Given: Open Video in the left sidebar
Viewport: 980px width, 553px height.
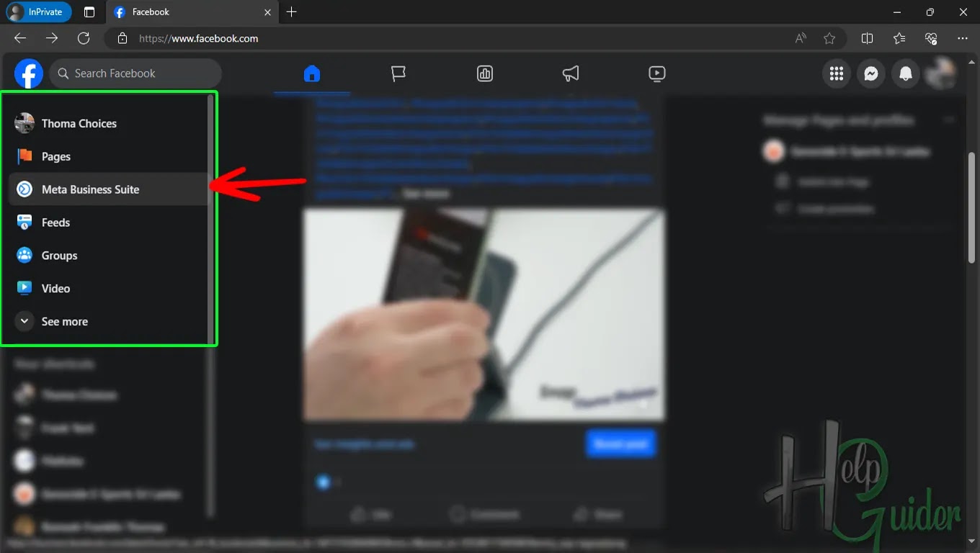Looking at the screenshot, I should pyautogui.click(x=108, y=289).
